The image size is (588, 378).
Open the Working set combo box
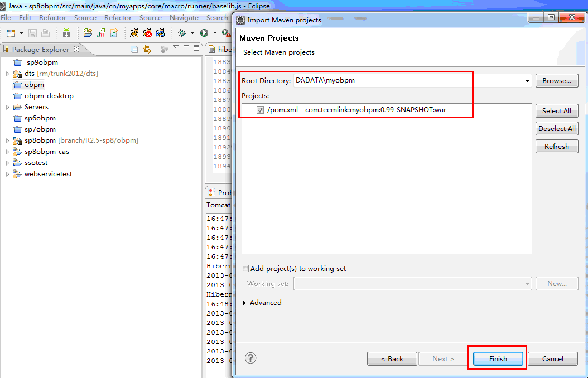[412, 284]
